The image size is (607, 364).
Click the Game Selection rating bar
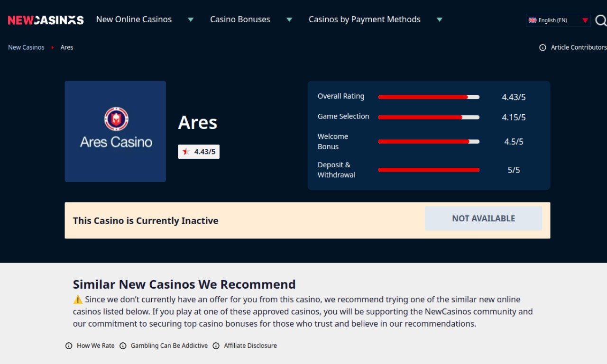point(429,117)
